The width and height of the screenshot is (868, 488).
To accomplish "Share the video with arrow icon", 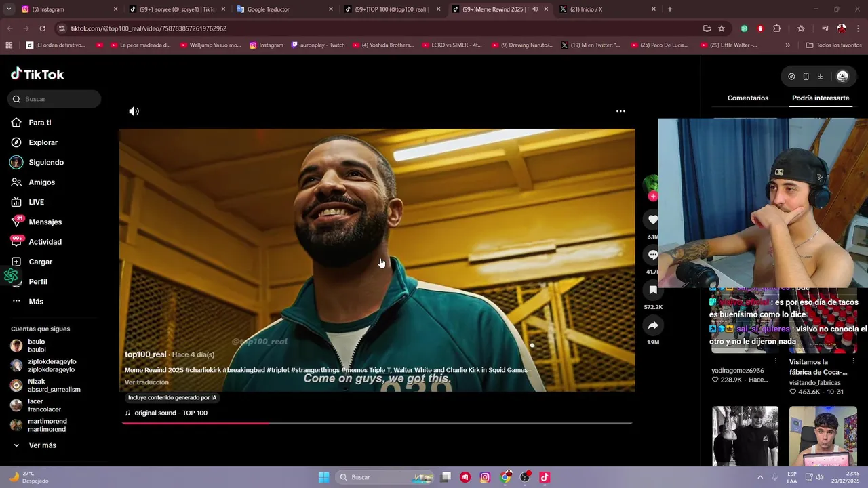I will point(653,325).
